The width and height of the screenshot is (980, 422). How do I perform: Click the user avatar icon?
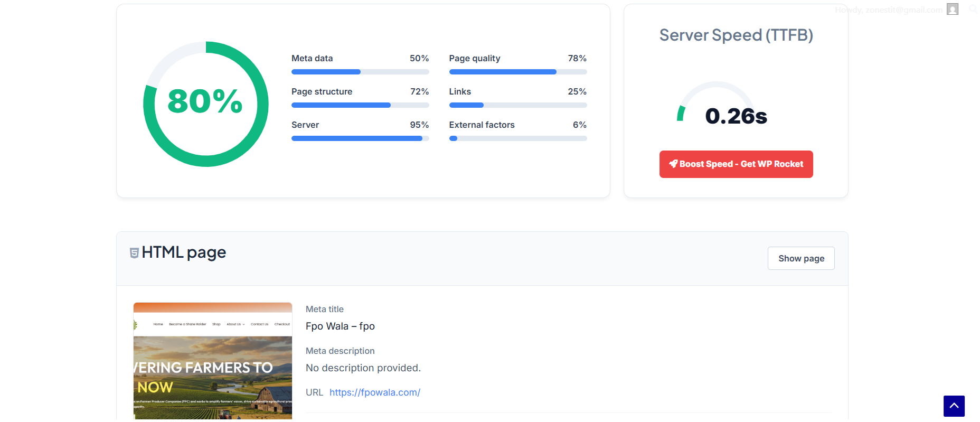click(x=953, y=9)
